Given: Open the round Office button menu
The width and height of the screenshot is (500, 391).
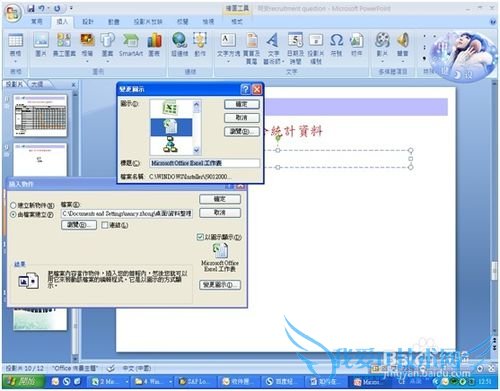Looking at the screenshot, I should (x=13, y=13).
